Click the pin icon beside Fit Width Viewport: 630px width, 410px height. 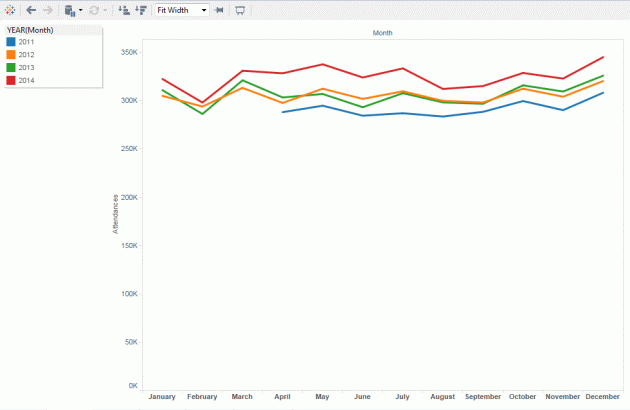(219, 10)
